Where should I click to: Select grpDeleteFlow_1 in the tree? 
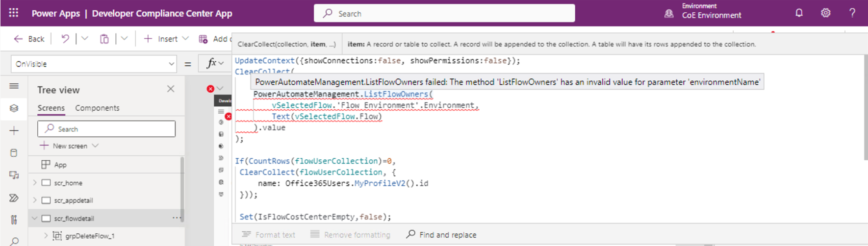(x=90, y=236)
